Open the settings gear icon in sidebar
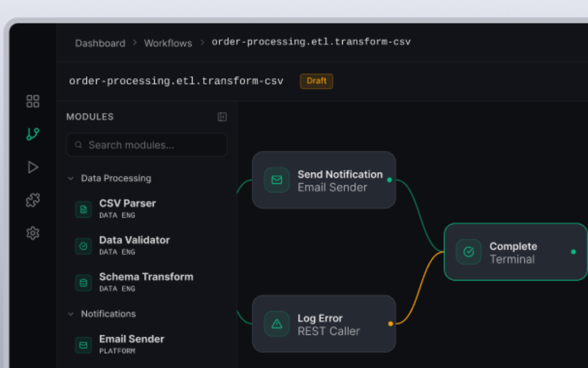Screen dimensions: 588x368 33,233
